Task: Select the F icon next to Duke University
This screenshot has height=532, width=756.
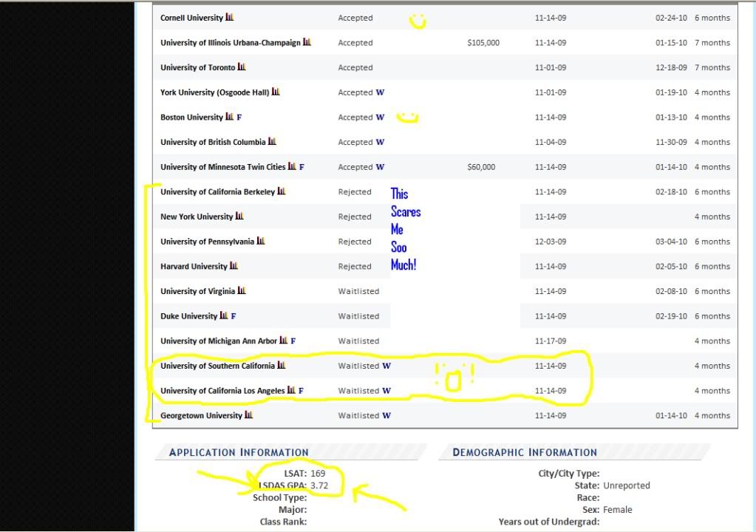Action: pos(234,316)
